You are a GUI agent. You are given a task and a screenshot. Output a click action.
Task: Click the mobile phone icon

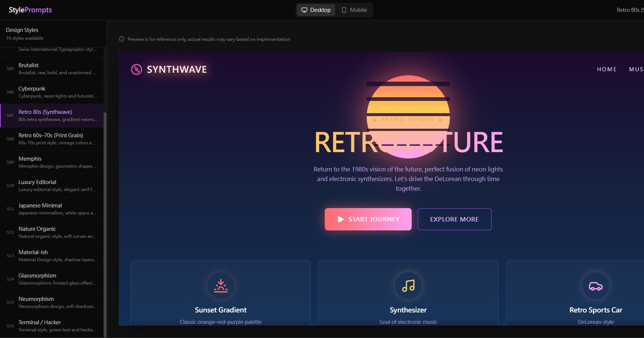coord(344,10)
